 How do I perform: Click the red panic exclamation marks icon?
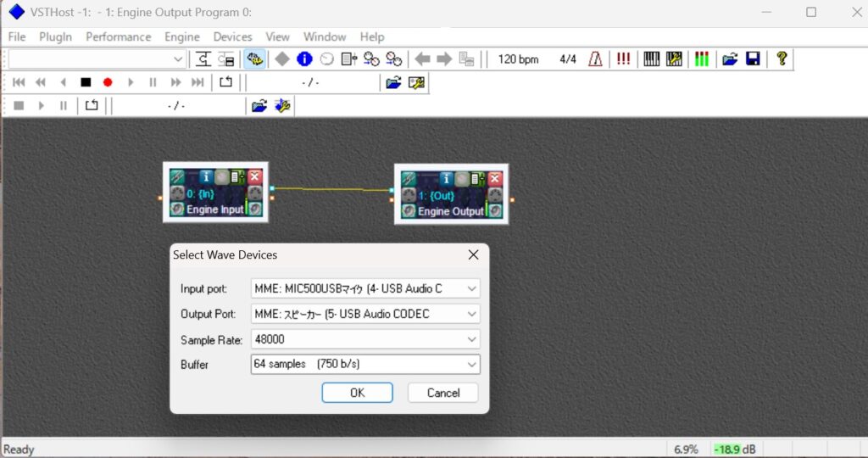tap(623, 59)
